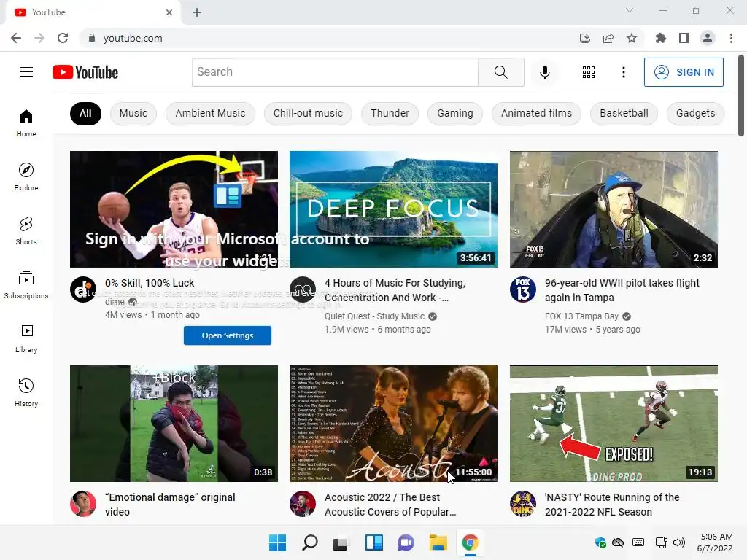Viewport: 747px width, 560px height.
Task: Select the Thunder filter chip
Action: (x=390, y=113)
